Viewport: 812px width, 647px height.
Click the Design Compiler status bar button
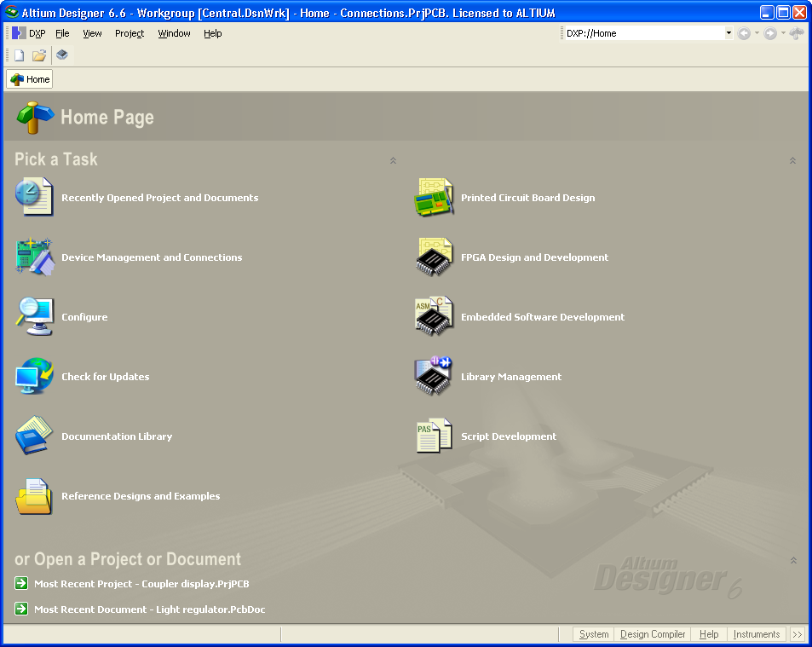pos(653,634)
